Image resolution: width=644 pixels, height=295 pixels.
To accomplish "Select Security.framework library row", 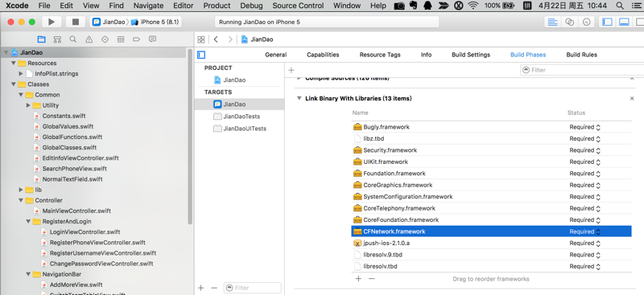I will tap(491, 150).
